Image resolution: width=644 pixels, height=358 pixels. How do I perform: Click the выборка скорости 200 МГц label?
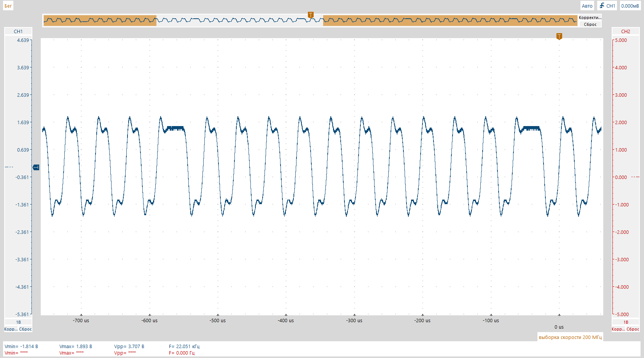tap(570, 337)
